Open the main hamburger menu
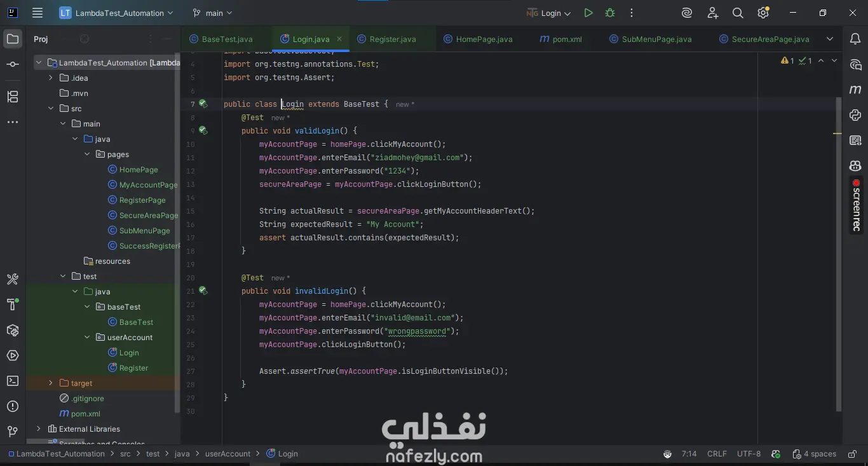The image size is (868, 466). [x=37, y=13]
